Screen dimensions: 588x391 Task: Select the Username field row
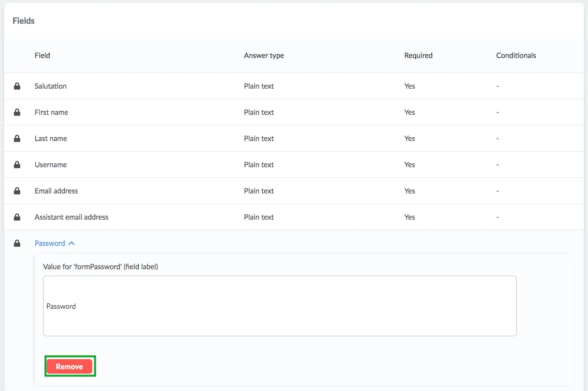(294, 164)
